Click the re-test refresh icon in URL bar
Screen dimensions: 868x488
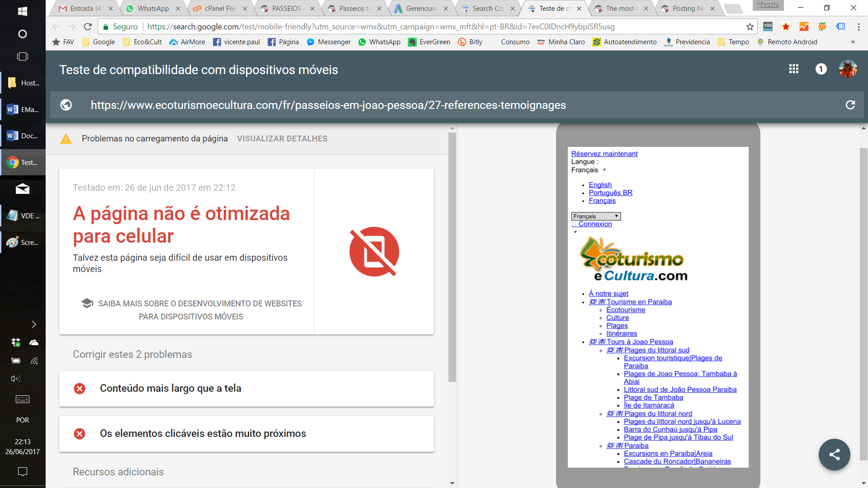click(x=850, y=105)
